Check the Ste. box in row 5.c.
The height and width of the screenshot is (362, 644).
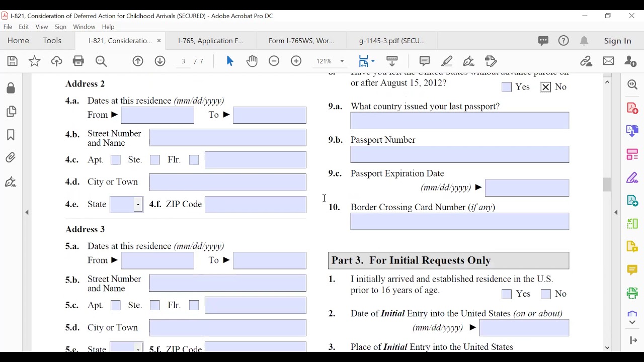click(155, 305)
